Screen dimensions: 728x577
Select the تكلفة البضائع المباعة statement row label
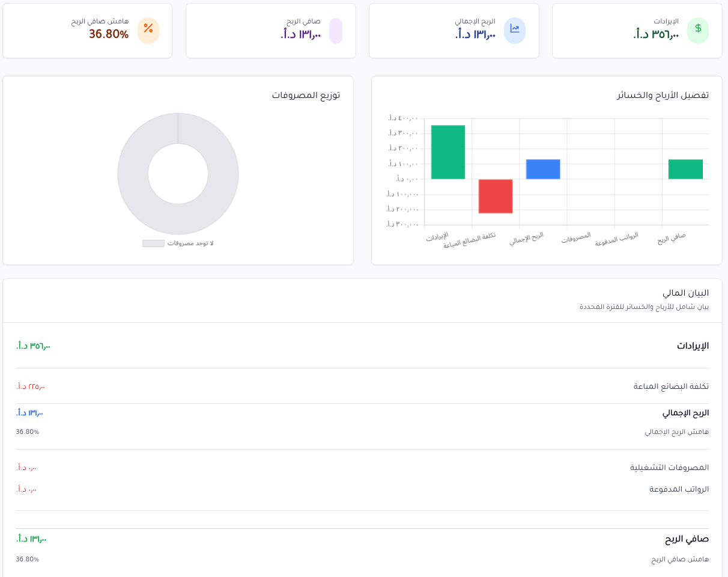tap(671, 386)
